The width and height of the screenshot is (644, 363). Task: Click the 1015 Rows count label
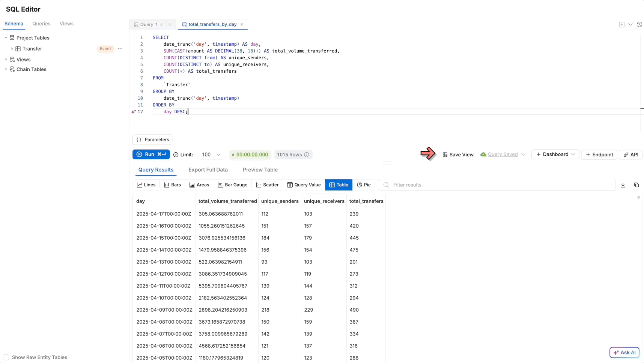coord(289,154)
